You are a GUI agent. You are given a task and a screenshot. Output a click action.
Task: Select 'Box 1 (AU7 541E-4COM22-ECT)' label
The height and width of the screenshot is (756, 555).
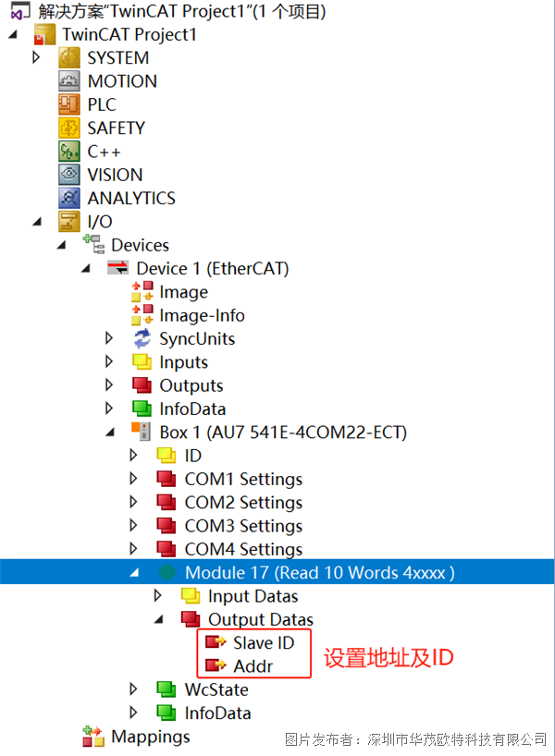[283, 432]
